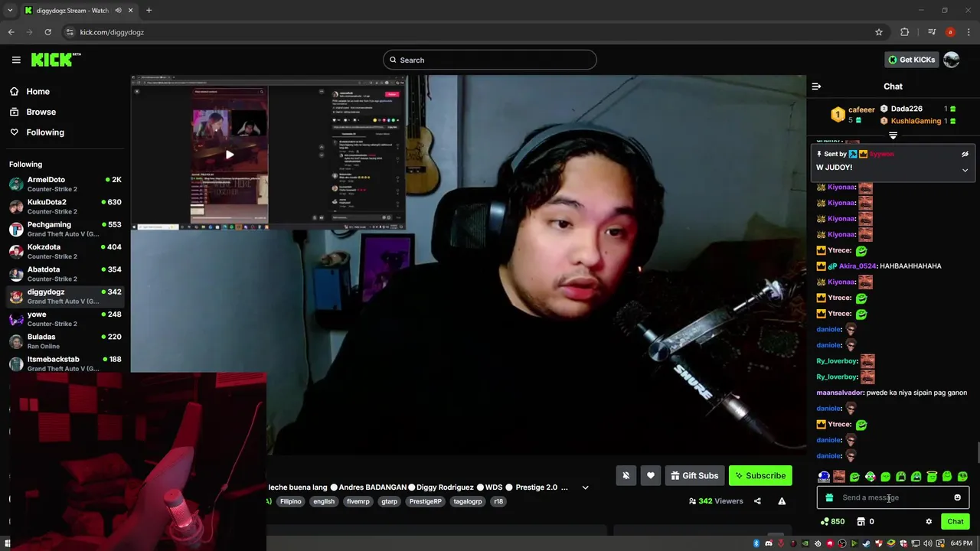Expand the pinned W JUDOY! message

click(x=965, y=170)
